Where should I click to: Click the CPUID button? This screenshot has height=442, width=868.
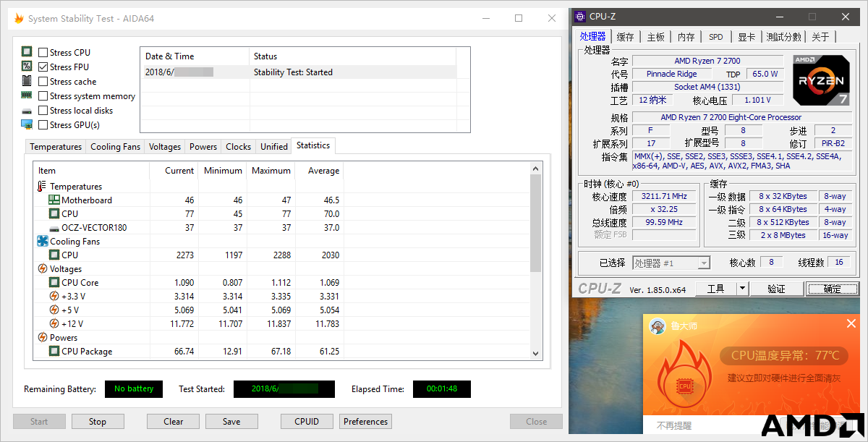(x=307, y=421)
